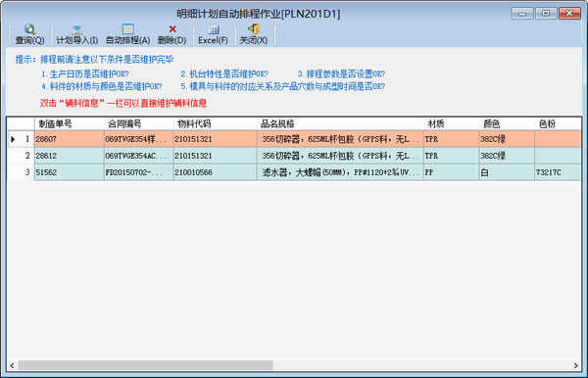This screenshot has height=378, width=588.
Task: Click contract cell 069TVGE354样...
Action: click(138, 139)
